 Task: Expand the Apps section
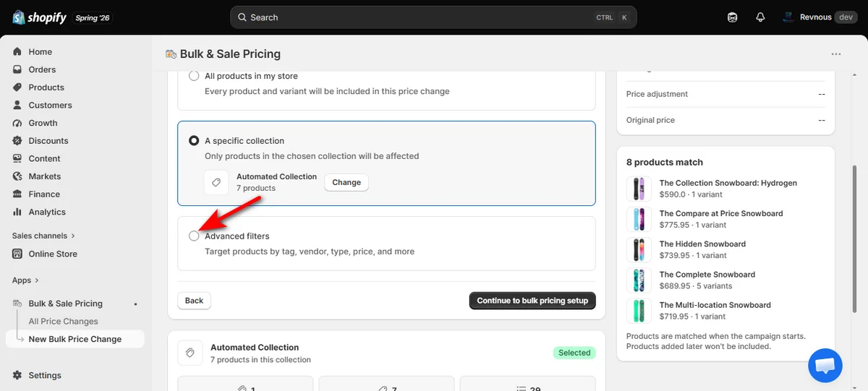25,280
